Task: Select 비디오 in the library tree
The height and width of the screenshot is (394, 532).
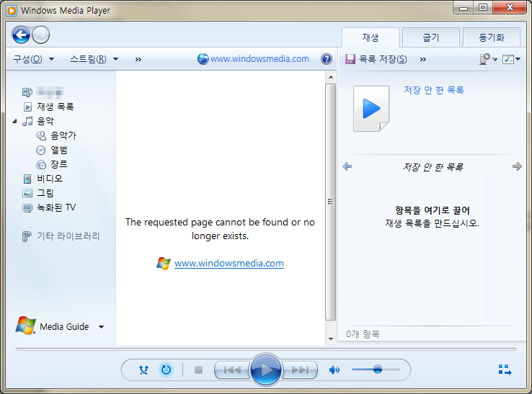Action: point(50,179)
